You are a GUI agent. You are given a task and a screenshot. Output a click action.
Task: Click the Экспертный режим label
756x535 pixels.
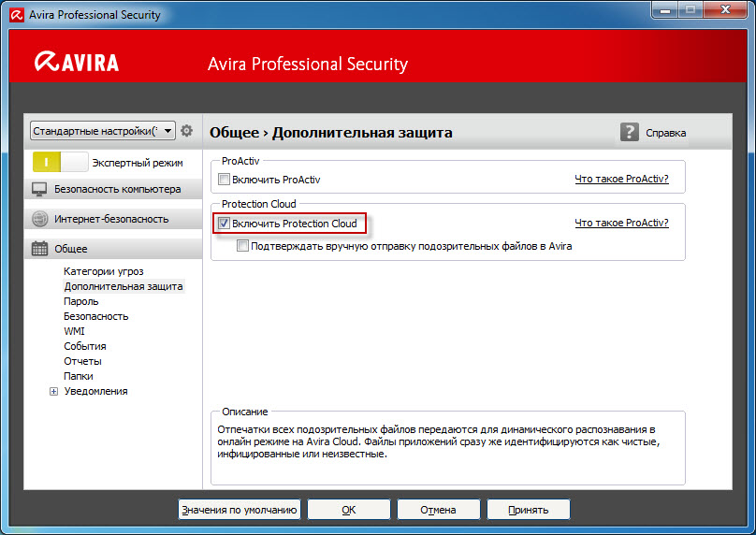click(138, 163)
